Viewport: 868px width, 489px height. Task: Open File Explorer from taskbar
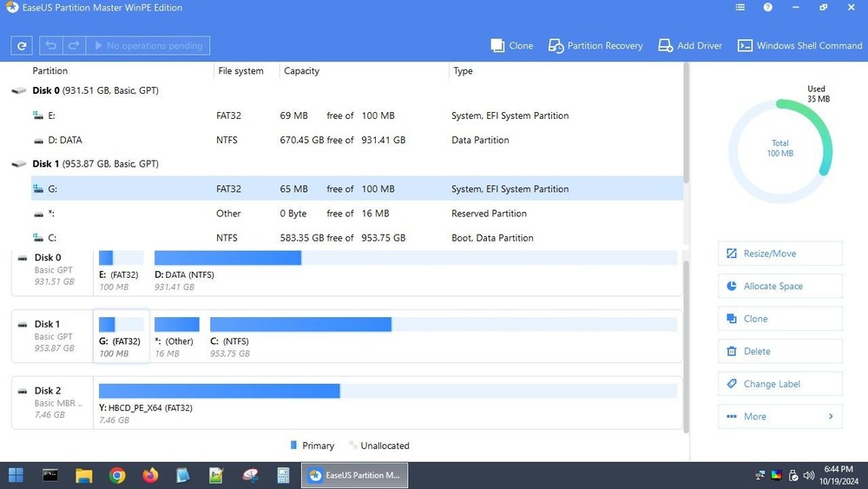point(83,475)
